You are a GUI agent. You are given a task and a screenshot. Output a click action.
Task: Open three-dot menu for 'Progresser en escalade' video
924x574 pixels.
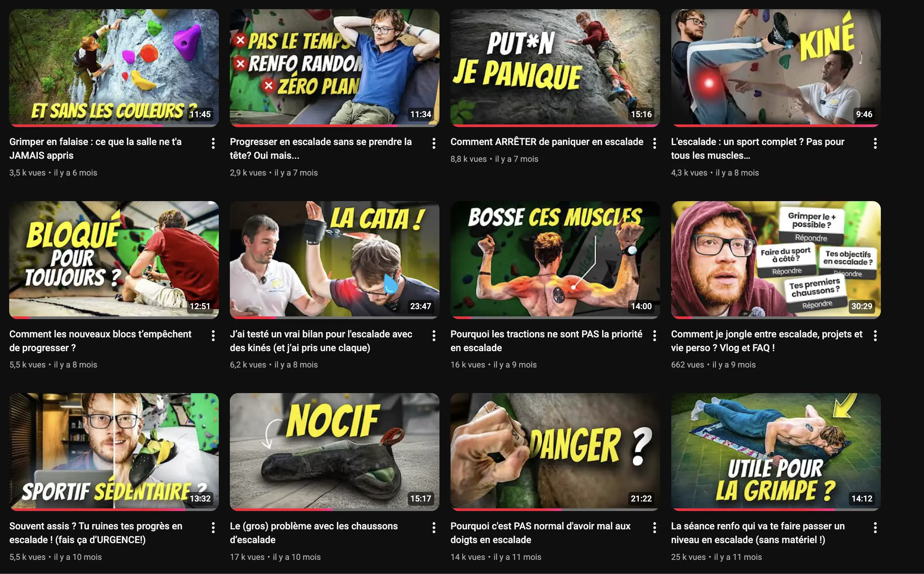point(434,143)
